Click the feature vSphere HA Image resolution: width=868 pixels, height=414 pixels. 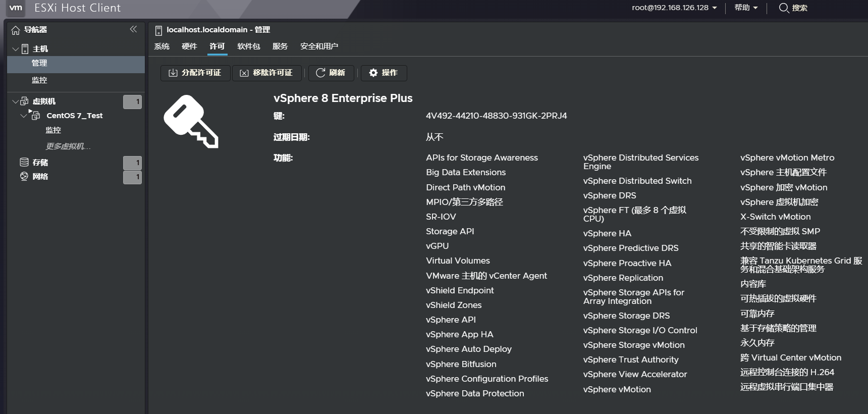607,233
